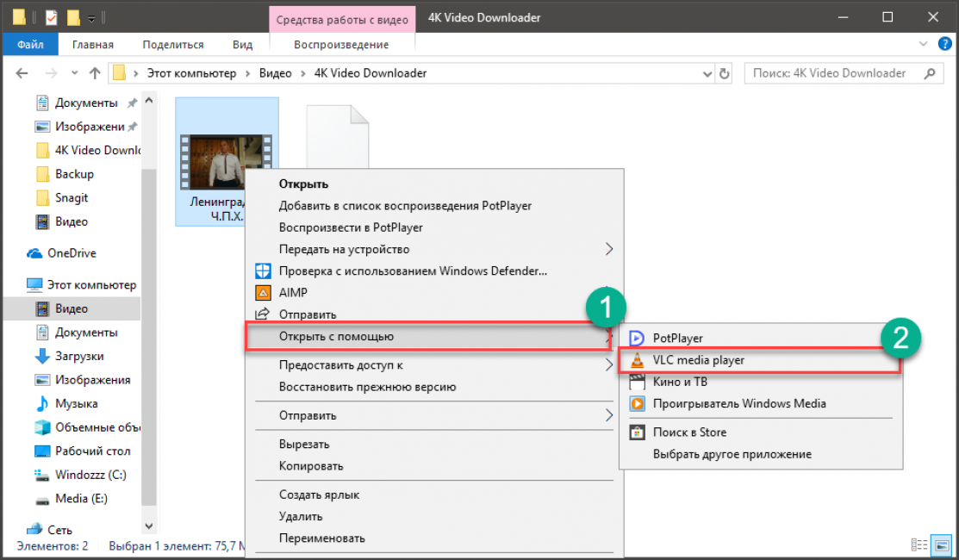Click the Объемные объекты cube icon
This screenshot has width=959, height=560.
coord(42,427)
